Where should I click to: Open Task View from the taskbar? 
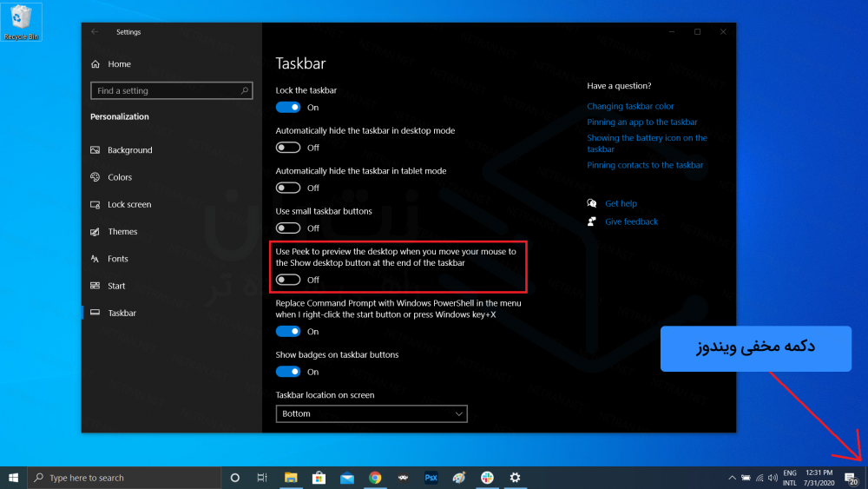[x=261, y=478]
